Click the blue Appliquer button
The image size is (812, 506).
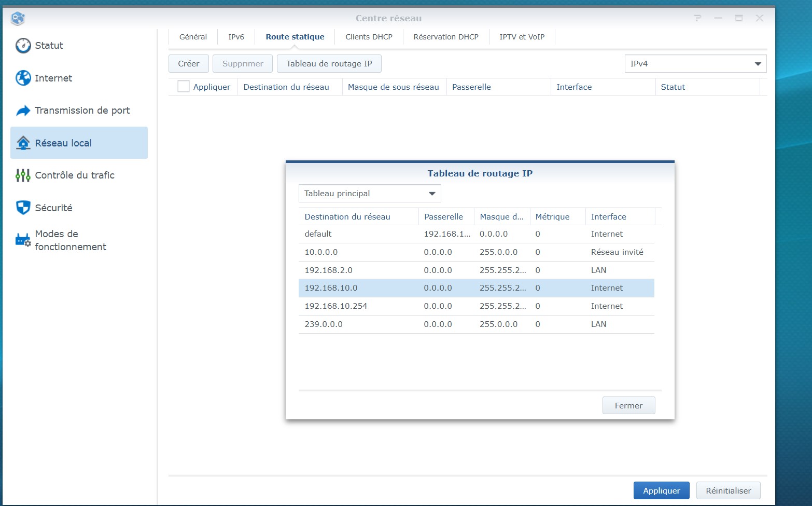point(661,490)
